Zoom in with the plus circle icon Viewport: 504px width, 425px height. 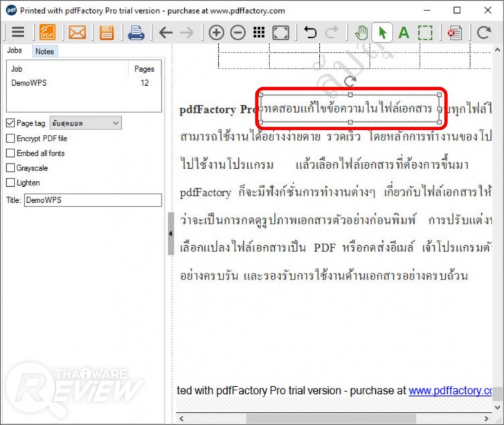(216, 33)
